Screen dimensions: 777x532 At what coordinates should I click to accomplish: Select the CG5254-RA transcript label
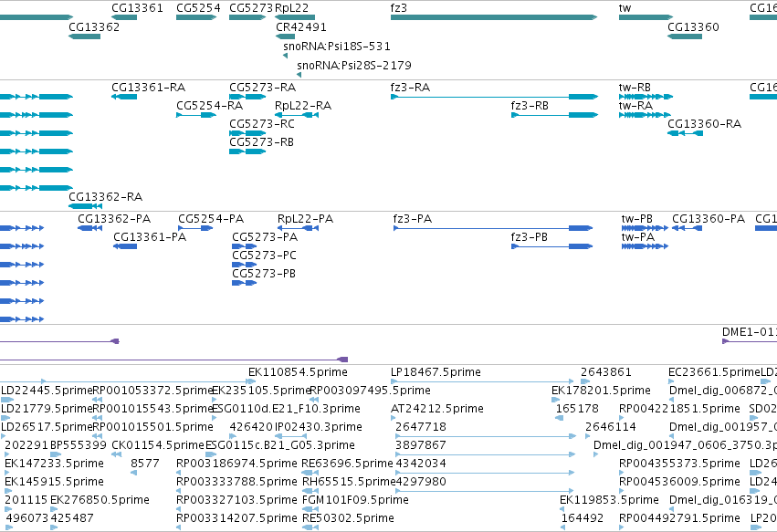click(x=210, y=106)
